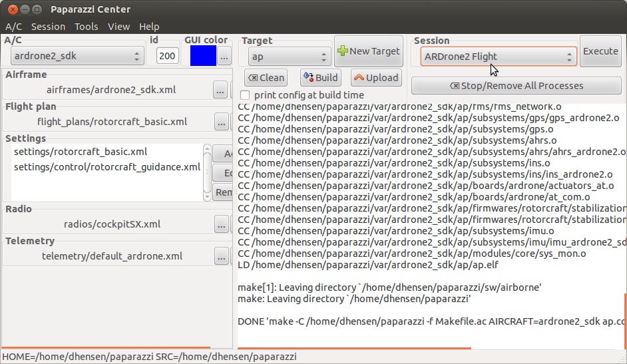Browse for radio file with ... button
627x364 pixels.
click(x=221, y=224)
